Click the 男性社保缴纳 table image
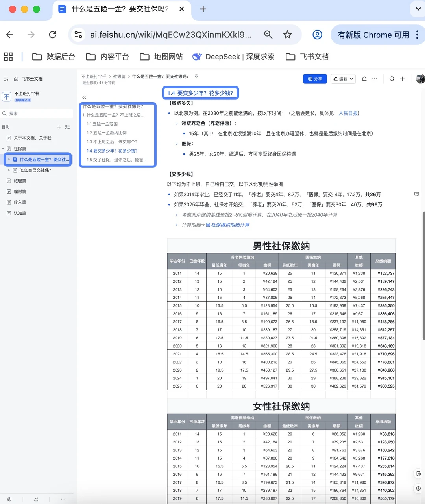 click(x=281, y=315)
